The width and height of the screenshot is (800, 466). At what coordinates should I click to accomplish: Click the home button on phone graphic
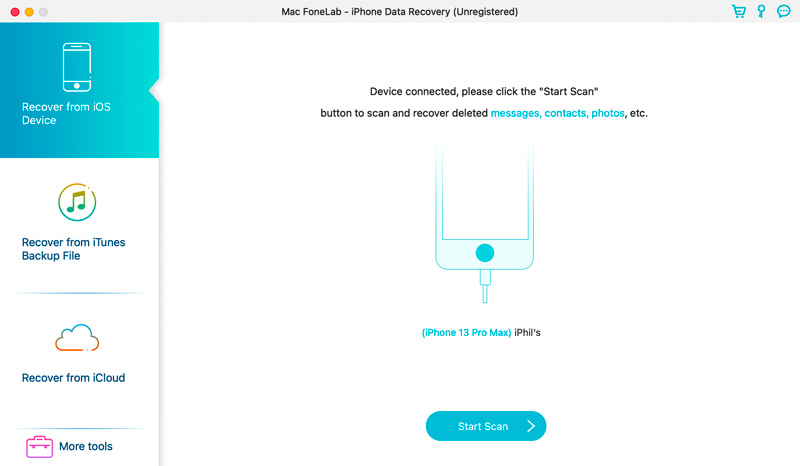point(485,252)
